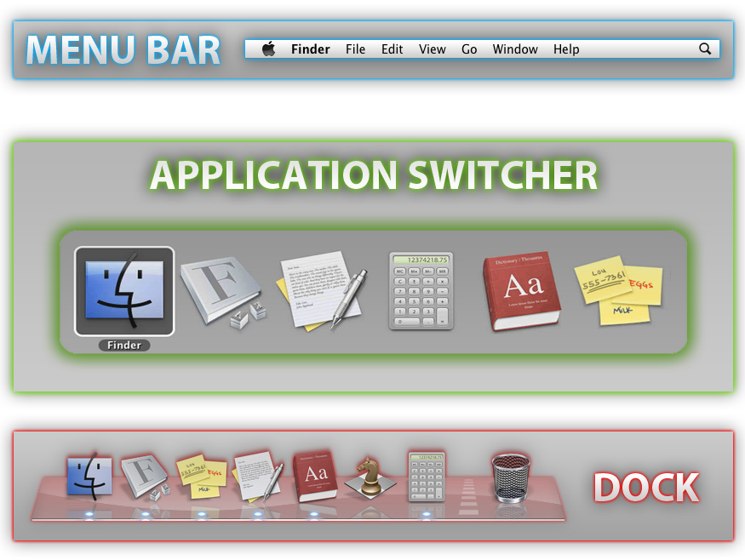Open the Go menu
The image size is (745, 560).
(469, 49)
